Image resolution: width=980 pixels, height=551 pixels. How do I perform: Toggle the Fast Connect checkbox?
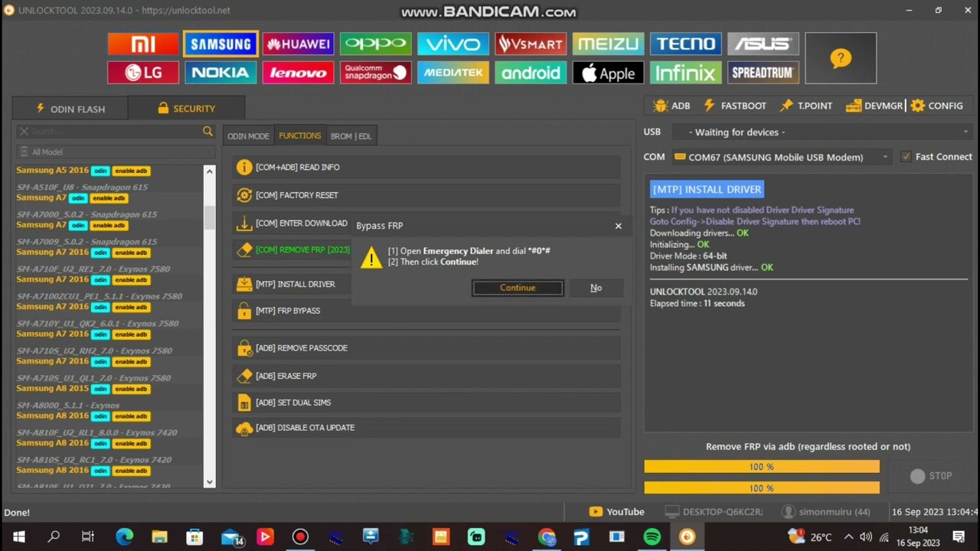[x=906, y=157]
